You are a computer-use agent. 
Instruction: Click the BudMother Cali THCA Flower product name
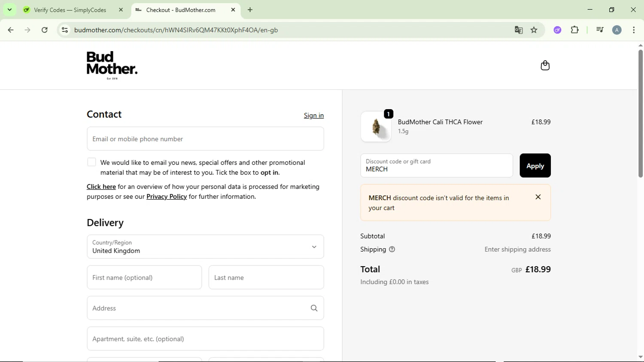tap(440, 122)
